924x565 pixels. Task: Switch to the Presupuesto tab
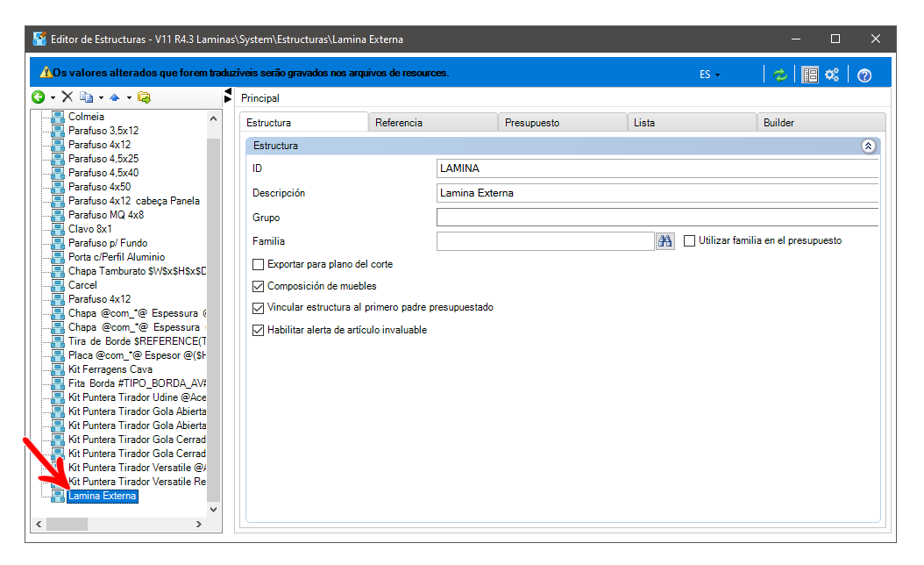point(562,123)
